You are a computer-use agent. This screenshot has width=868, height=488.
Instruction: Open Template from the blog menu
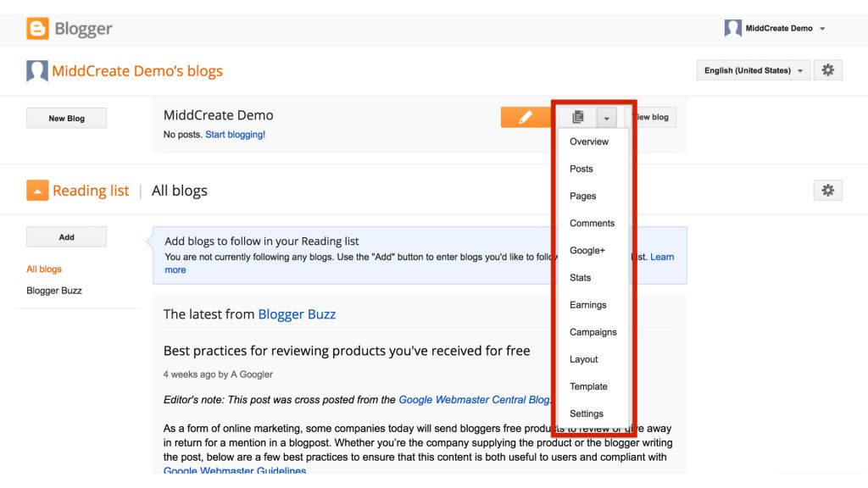click(588, 386)
